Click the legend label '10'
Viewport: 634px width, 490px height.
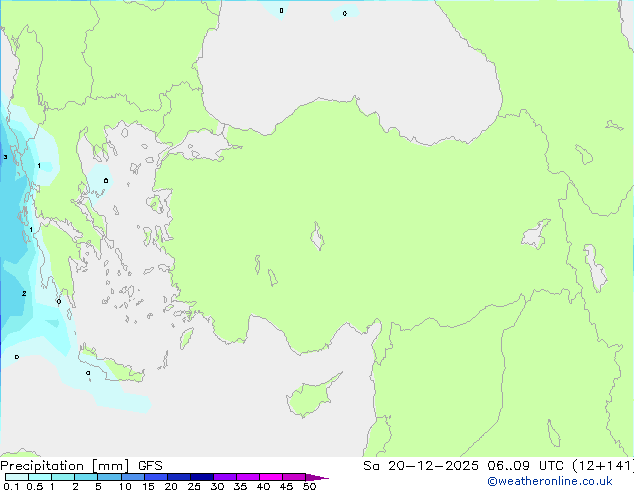point(125,486)
